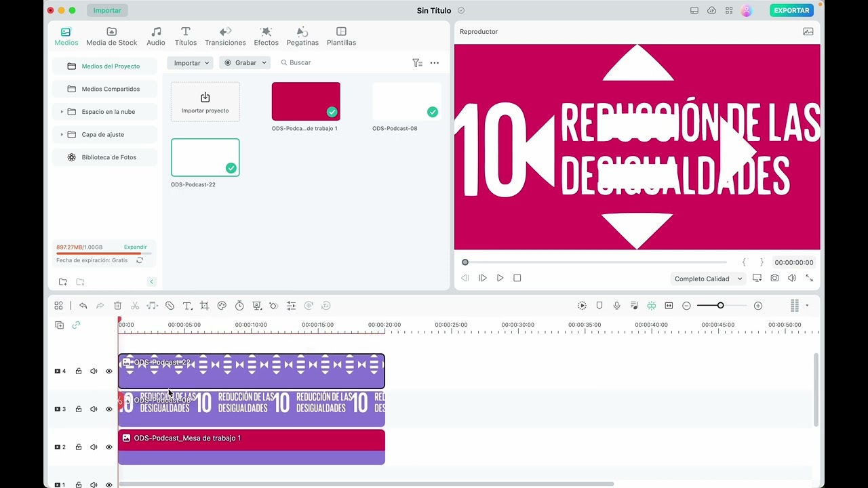Open the speed stopwatch tool
The image size is (868, 488).
[239, 306]
